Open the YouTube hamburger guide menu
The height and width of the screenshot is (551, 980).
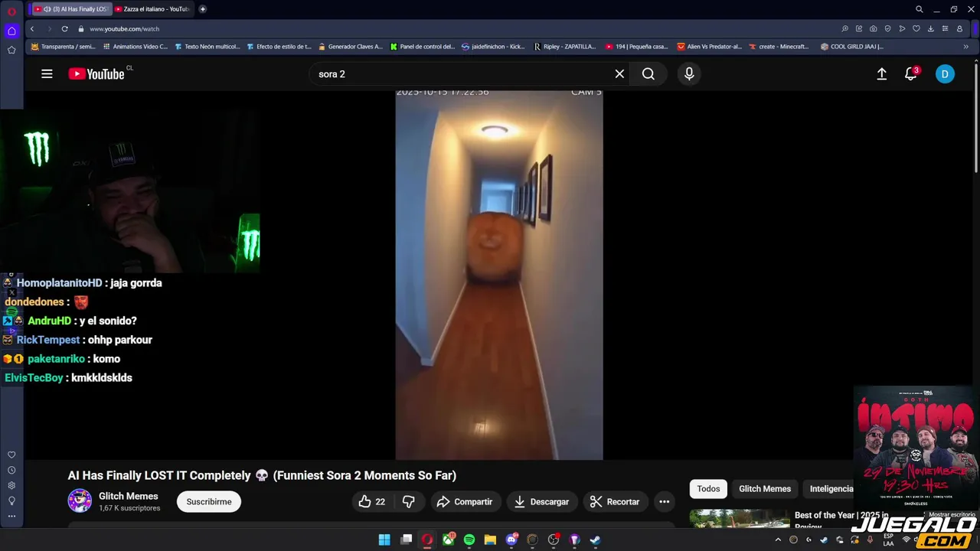(47, 73)
